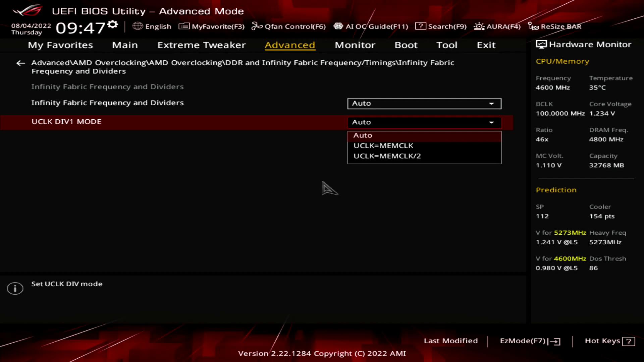View Last Modified settings

(451, 341)
